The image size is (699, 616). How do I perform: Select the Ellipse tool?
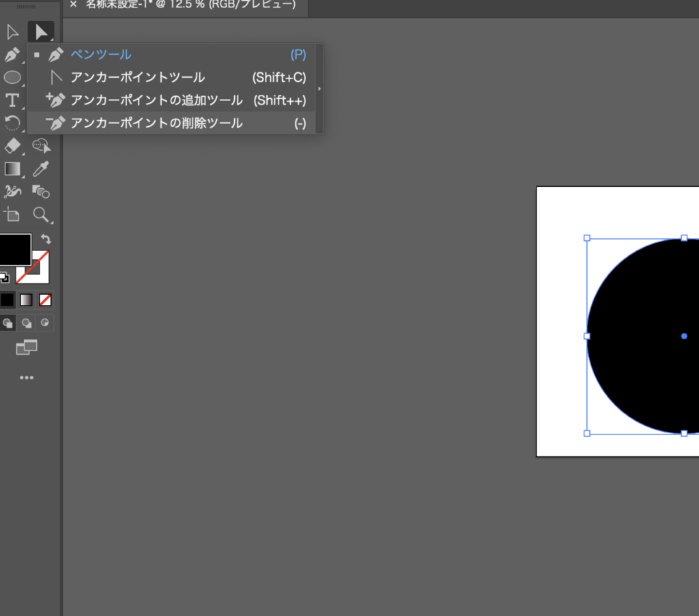(12, 78)
